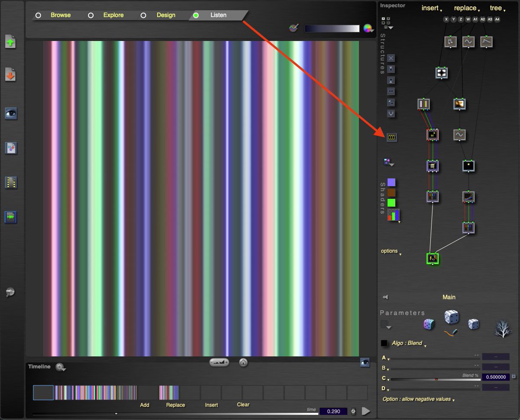The image size is (520, 420).
Task: Open the tree menu
Action: pos(497,8)
